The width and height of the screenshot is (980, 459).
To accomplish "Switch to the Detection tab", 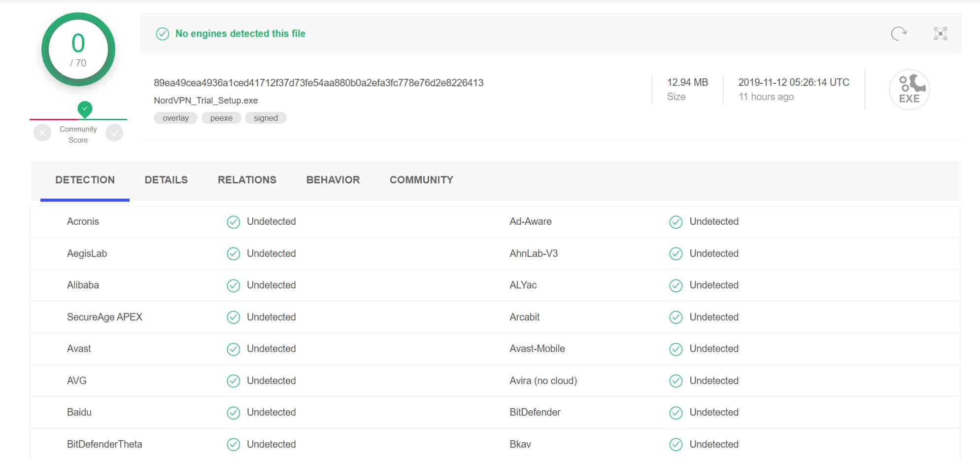I will point(85,180).
